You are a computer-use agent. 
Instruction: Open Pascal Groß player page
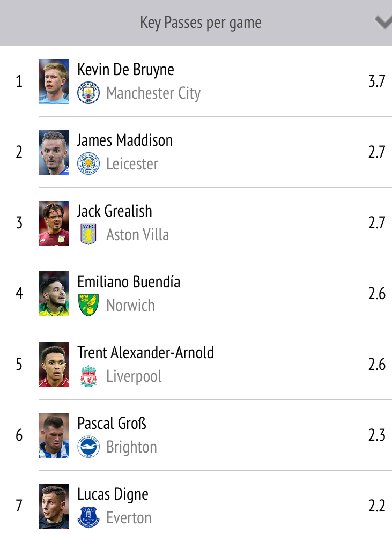click(112, 424)
